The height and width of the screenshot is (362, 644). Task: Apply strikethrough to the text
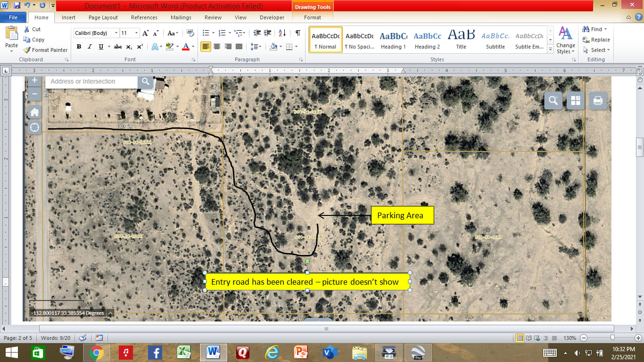[x=118, y=47]
